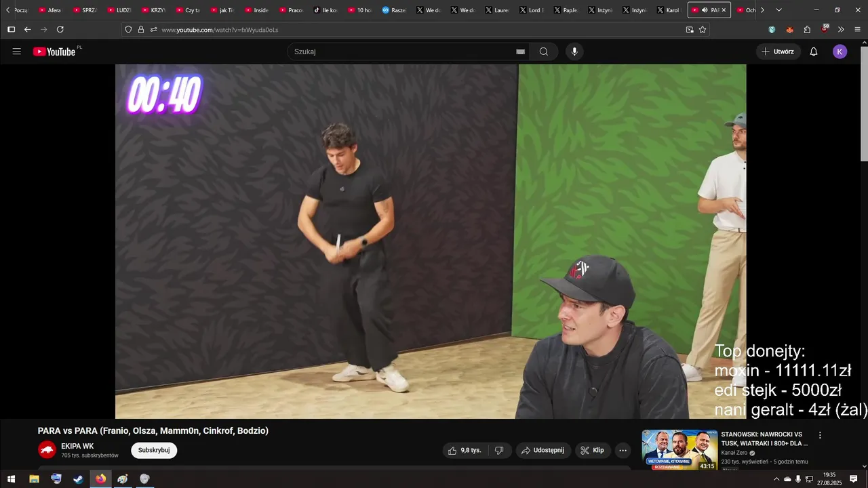868x488 pixels.
Task: Open the EKIPA WK channel avatar
Action: tap(47, 449)
